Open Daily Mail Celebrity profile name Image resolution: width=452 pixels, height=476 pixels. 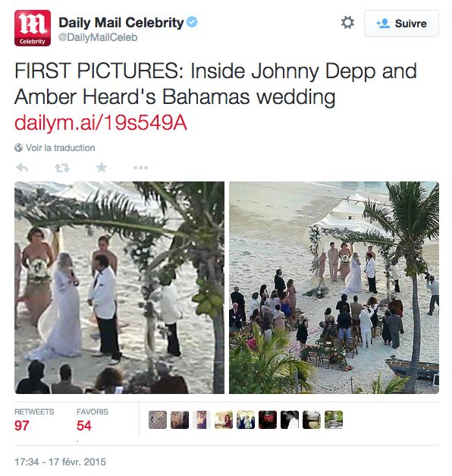point(121,23)
